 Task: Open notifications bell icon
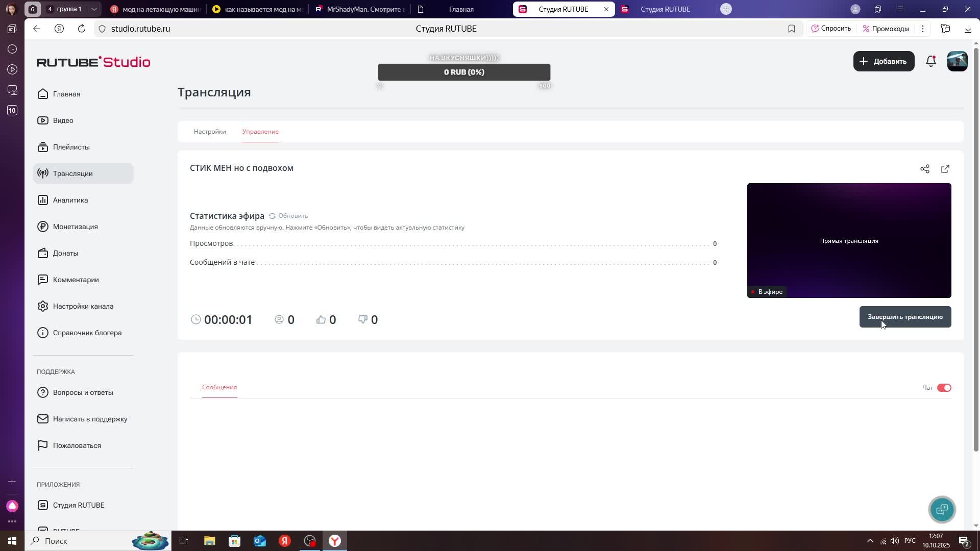click(x=930, y=61)
